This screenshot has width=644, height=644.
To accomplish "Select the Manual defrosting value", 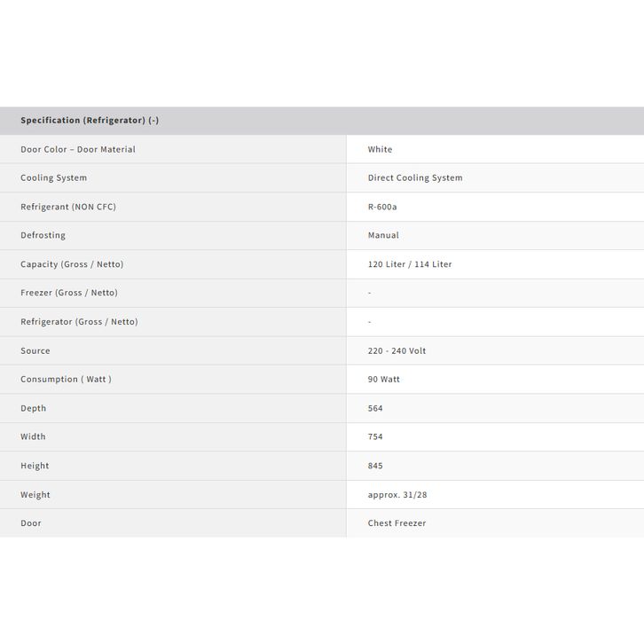I will pos(383,236).
